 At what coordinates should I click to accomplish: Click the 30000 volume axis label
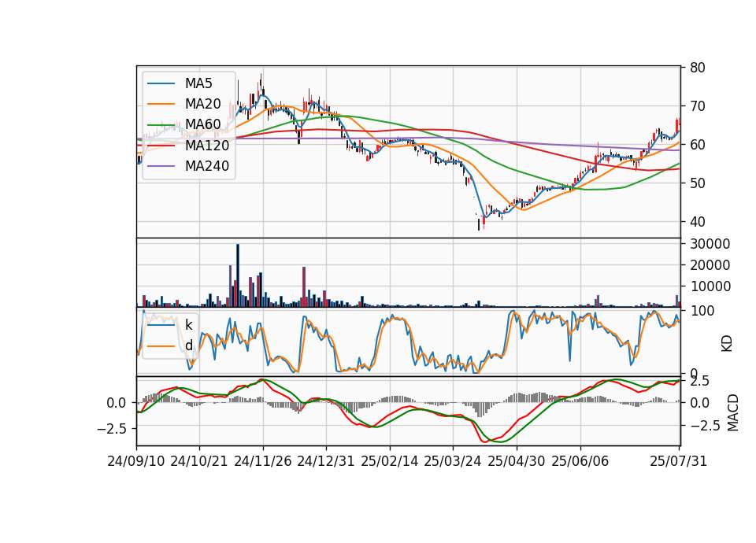tap(710, 244)
